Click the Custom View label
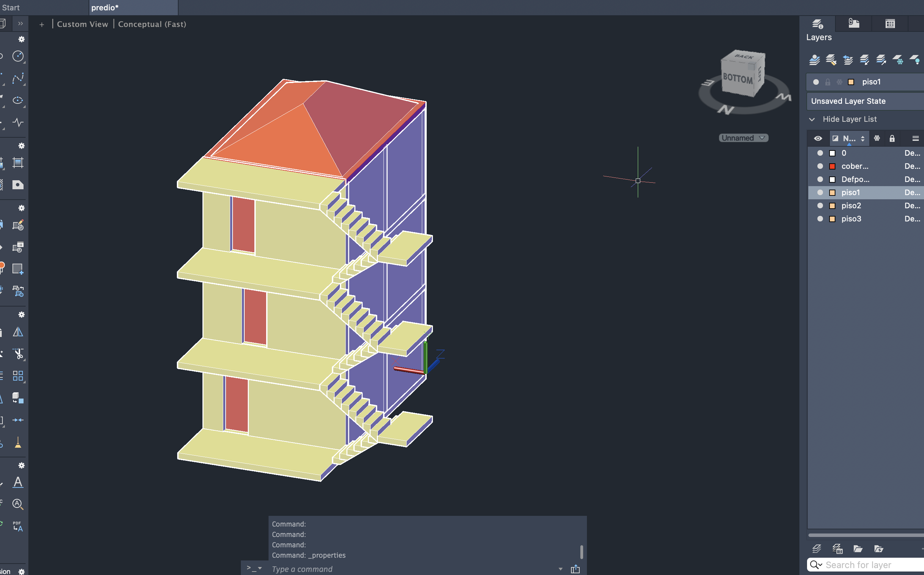924x575 pixels. click(x=82, y=24)
